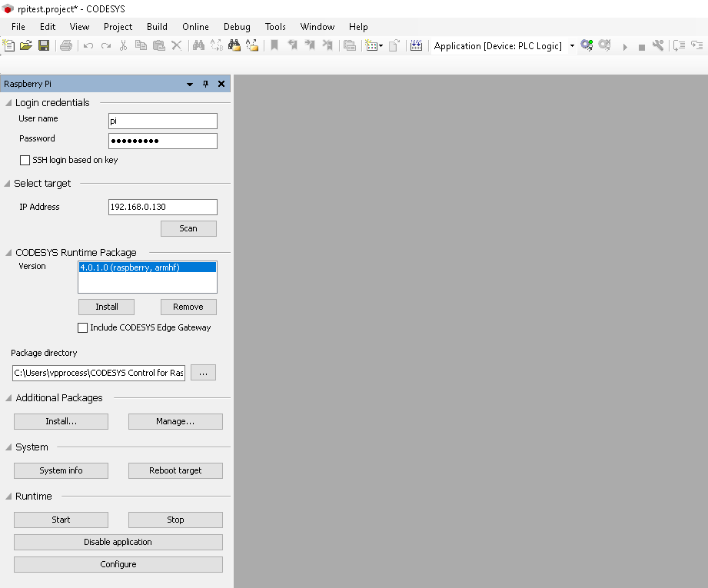
Task: Click the Step Over icon
Action: [x=679, y=45]
